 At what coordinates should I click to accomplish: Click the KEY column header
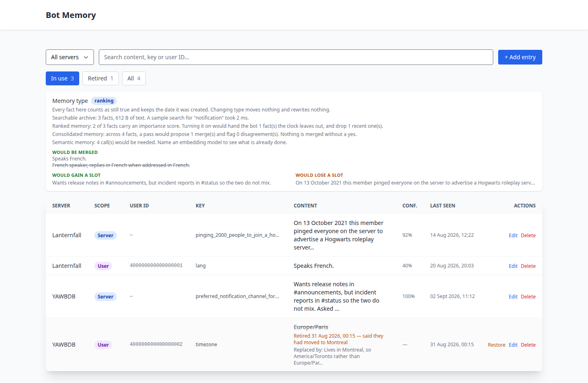point(200,206)
